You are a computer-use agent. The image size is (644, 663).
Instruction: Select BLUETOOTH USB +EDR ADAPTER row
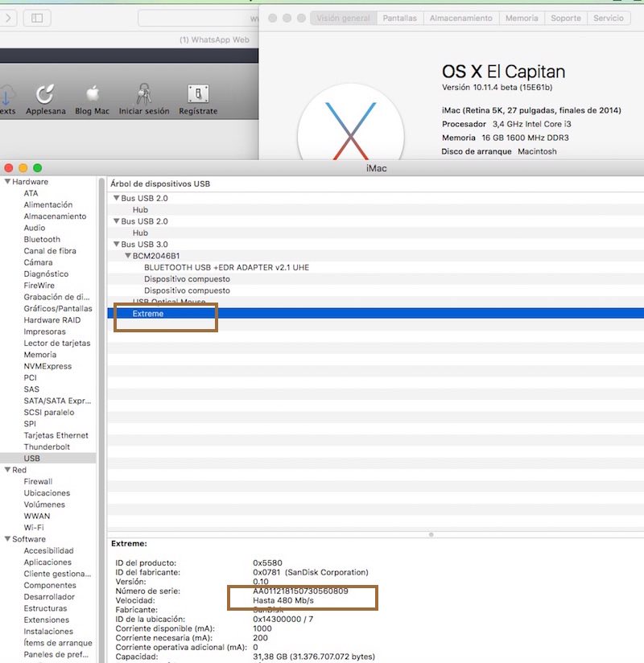[x=376, y=267]
